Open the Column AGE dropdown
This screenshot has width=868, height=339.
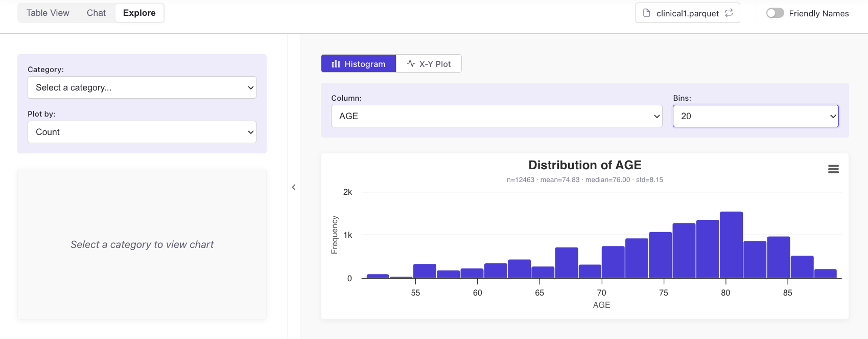tap(497, 116)
